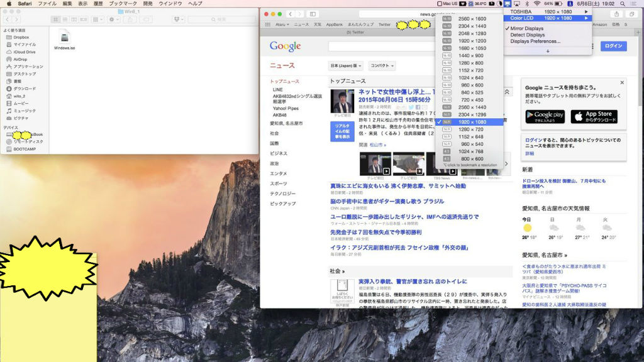Switch Finder to Cover Flow view
The height and width of the screenshot is (362, 644).
click(84, 19)
